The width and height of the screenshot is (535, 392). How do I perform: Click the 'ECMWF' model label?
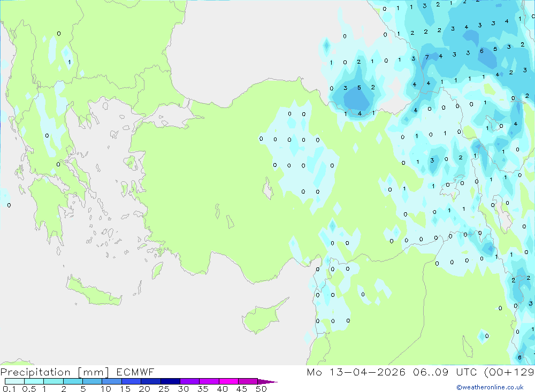[135, 372]
